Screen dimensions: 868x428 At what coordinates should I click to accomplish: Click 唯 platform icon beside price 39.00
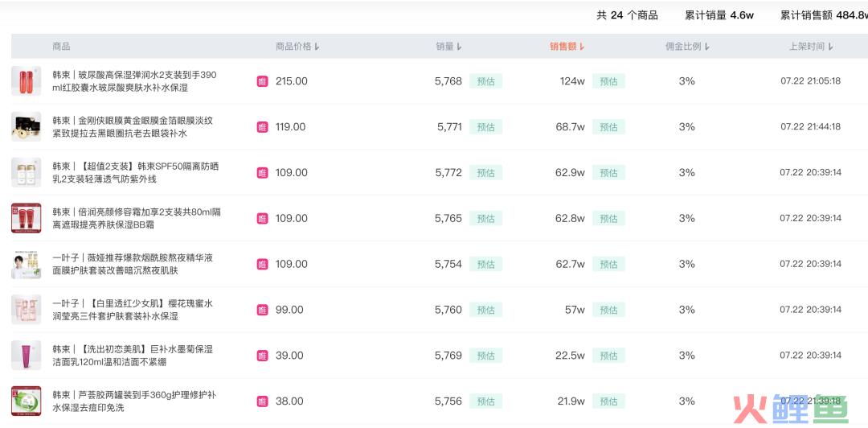tap(262, 356)
